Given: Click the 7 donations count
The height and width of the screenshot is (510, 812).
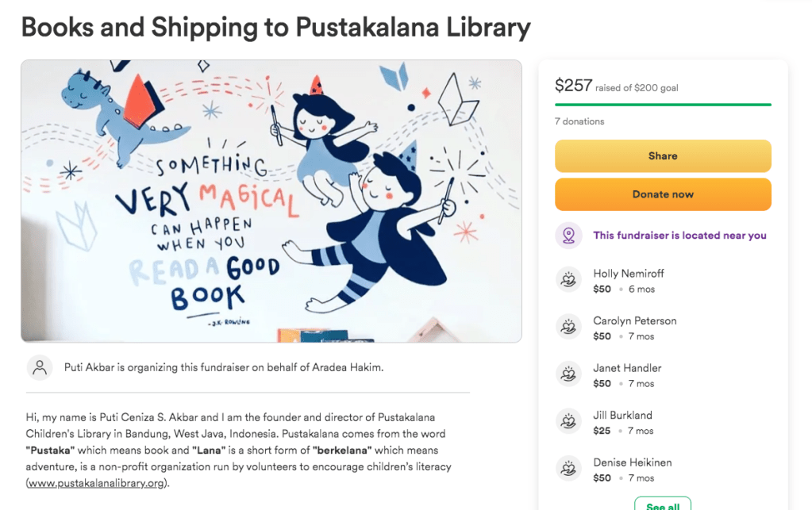Looking at the screenshot, I should click(x=579, y=121).
